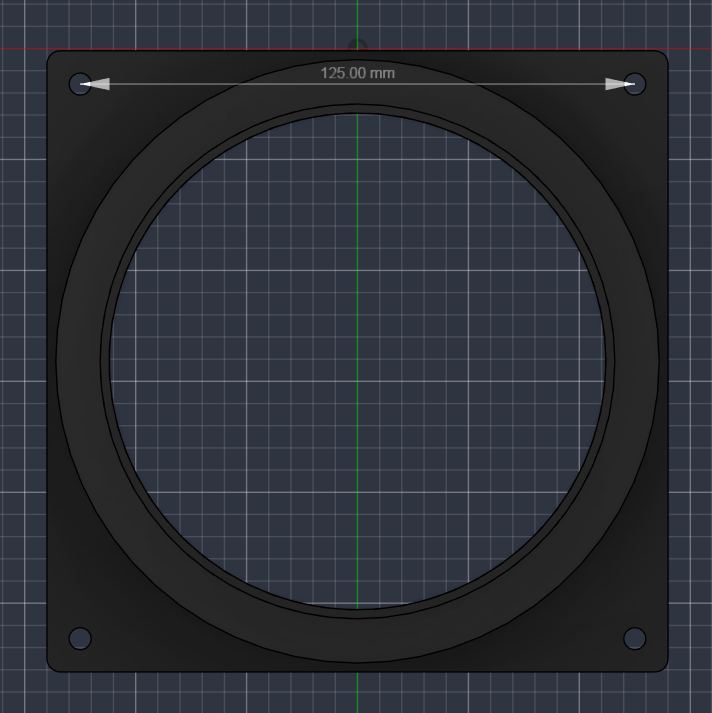Select the flat plate face near bottom-left hole
Image resolution: width=712 pixels, height=713 pixels.
[91, 605]
